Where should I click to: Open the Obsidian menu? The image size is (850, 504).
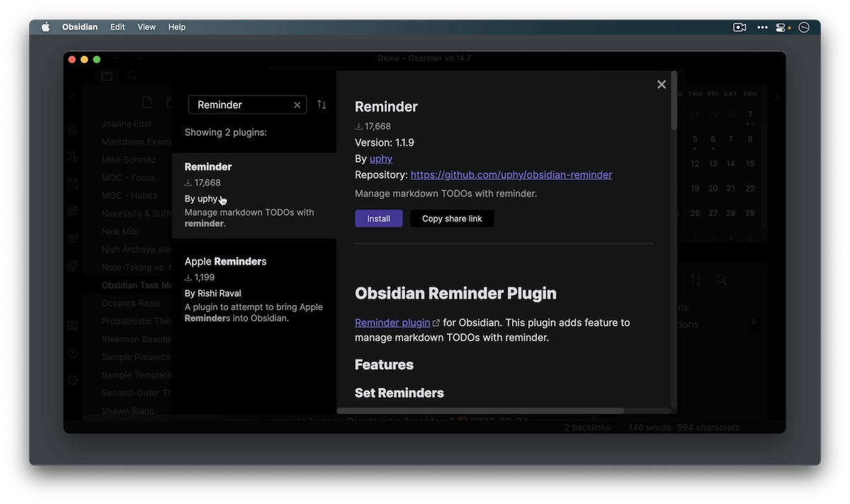coord(80,27)
